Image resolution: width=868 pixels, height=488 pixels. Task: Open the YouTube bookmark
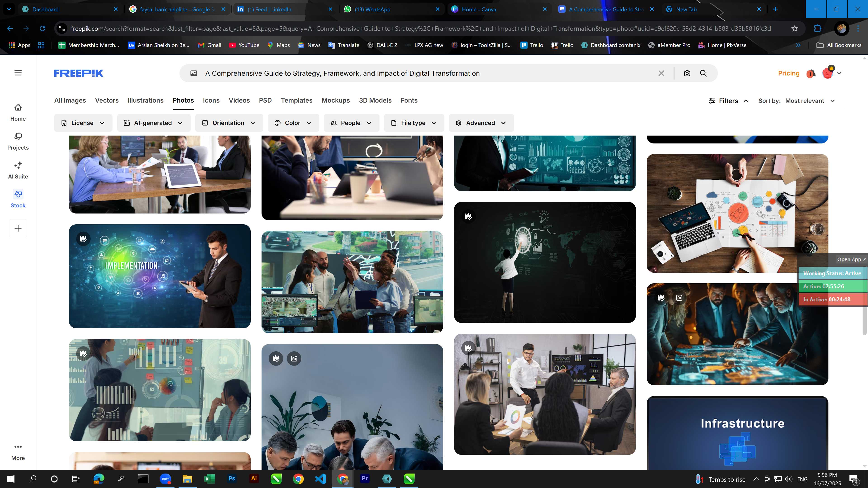(x=244, y=45)
